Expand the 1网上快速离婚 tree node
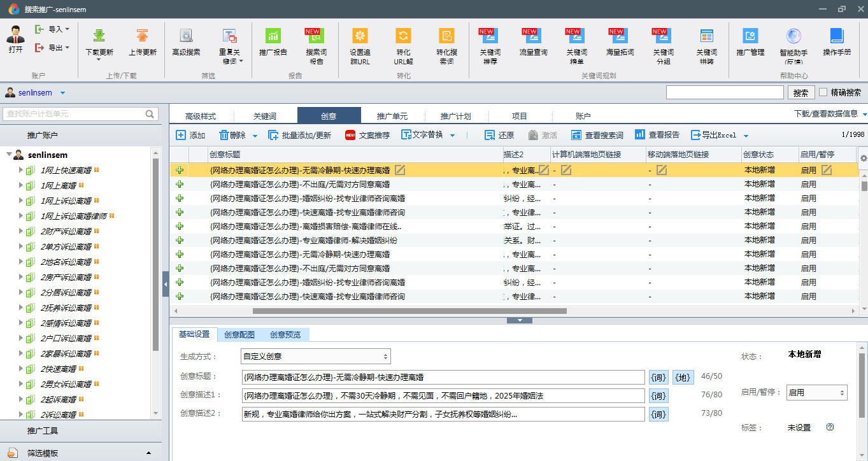 (21, 170)
